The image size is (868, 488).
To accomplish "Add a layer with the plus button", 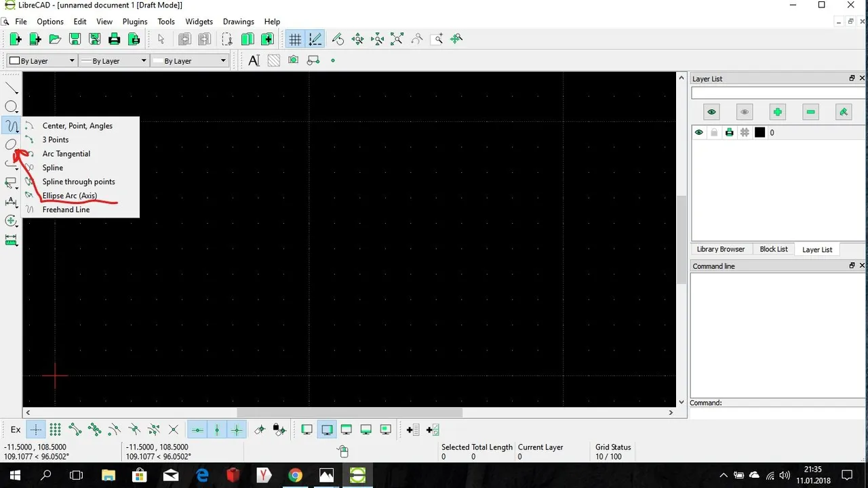I will click(778, 112).
